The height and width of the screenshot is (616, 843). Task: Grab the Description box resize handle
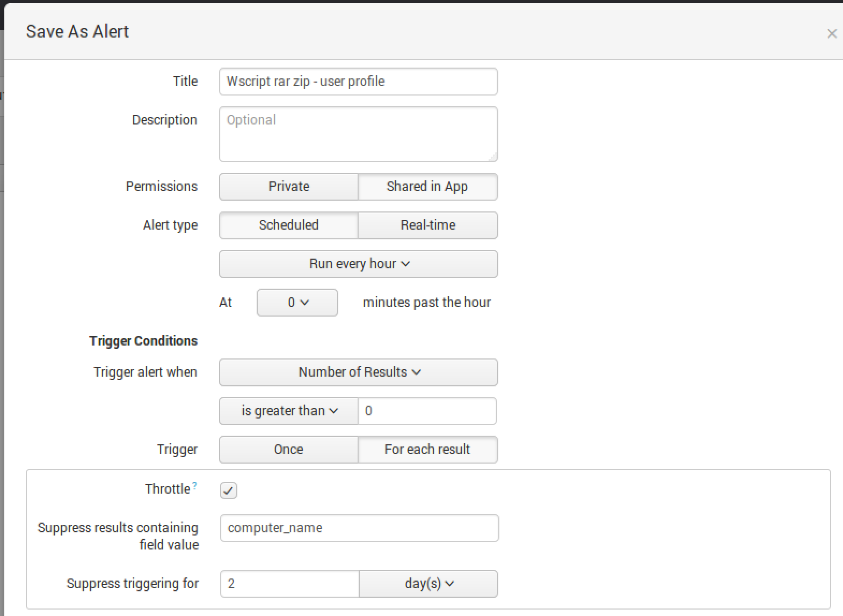coord(493,157)
